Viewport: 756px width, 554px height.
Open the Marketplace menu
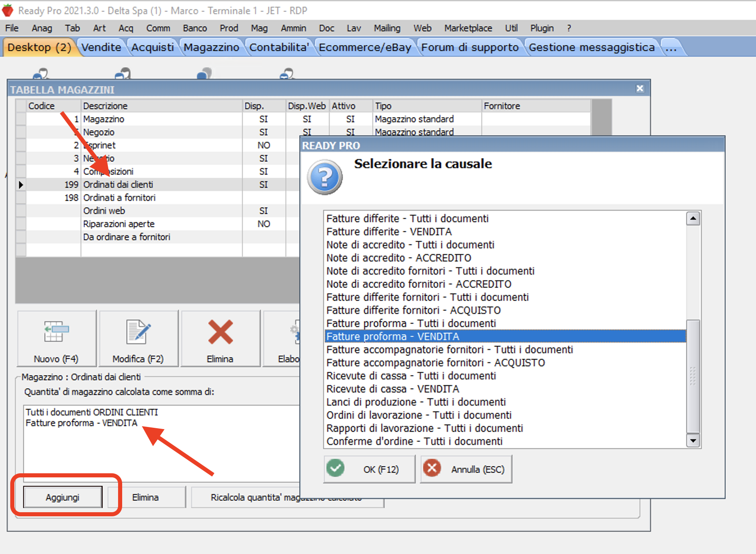[468, 28]
